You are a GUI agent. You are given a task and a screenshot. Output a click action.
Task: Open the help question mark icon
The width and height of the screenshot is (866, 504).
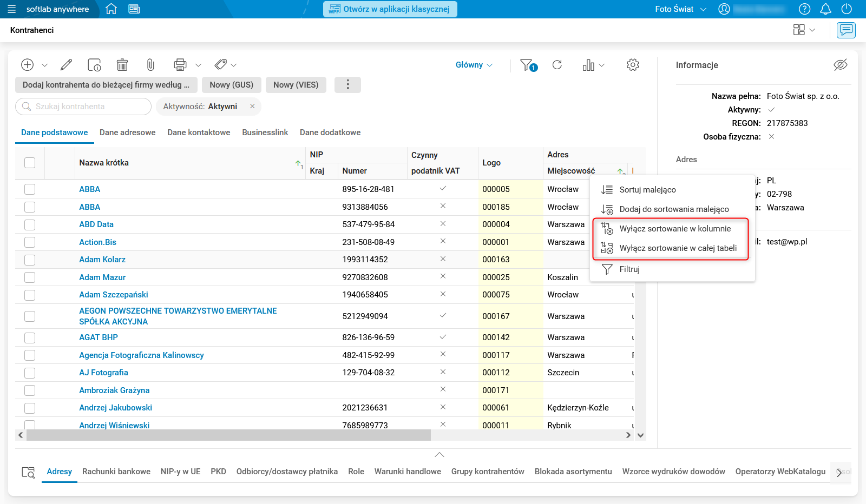(x=805, y=9)
